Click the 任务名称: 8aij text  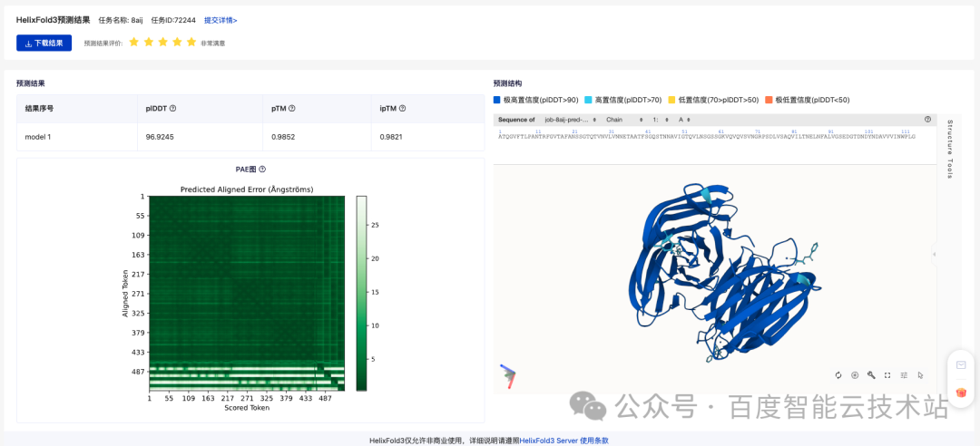coord(121,20)
